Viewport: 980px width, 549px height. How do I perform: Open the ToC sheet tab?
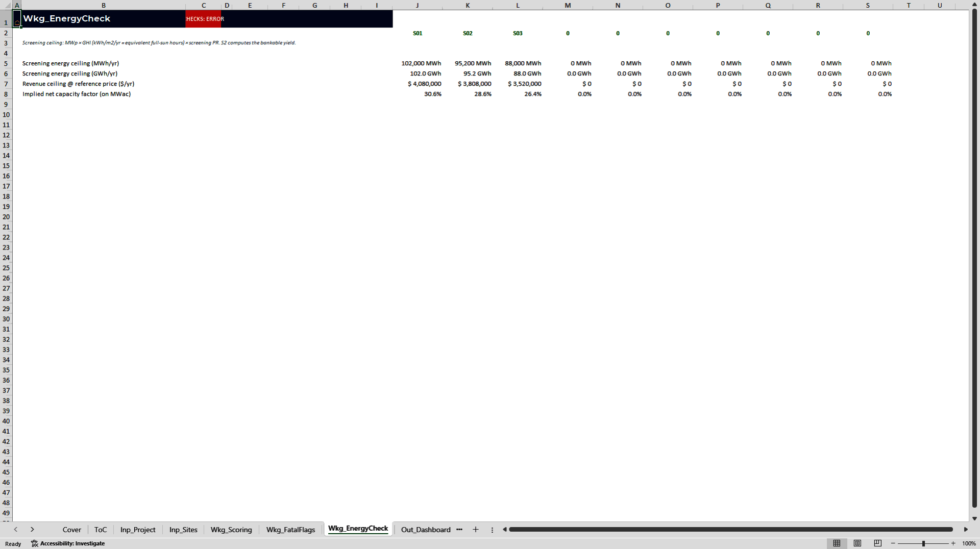point(101,530)
